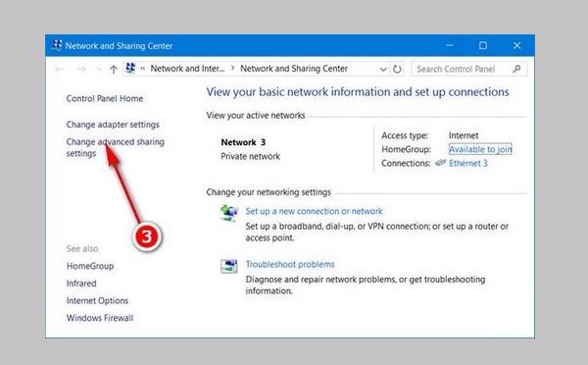Open the recent locations dropdown arrow
Viewport: 588px width, 365px height.
[99, 69]
